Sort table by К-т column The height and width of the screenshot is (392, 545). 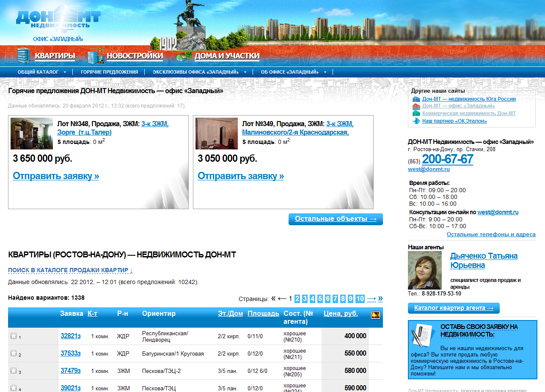(x=92, y=314)
